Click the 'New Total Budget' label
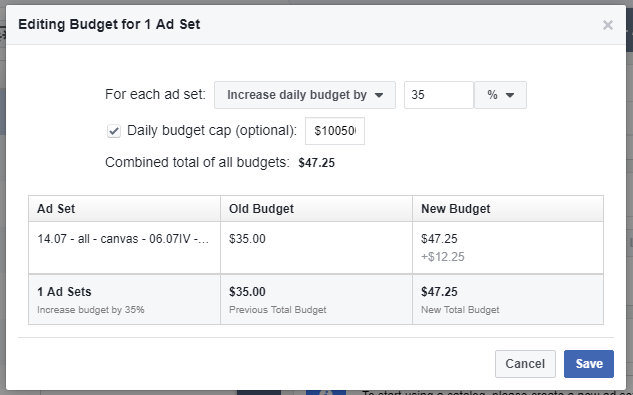 click(x=460, y=310)
